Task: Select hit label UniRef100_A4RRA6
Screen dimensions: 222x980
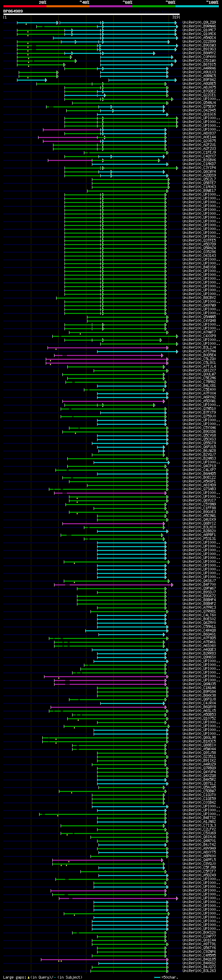Action: pyautogui.click(x=199, y=68)
